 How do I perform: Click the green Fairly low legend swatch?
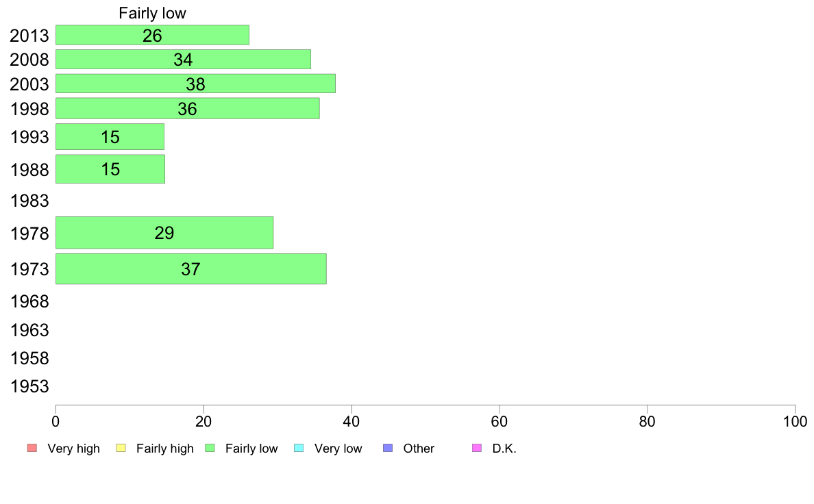210,448
